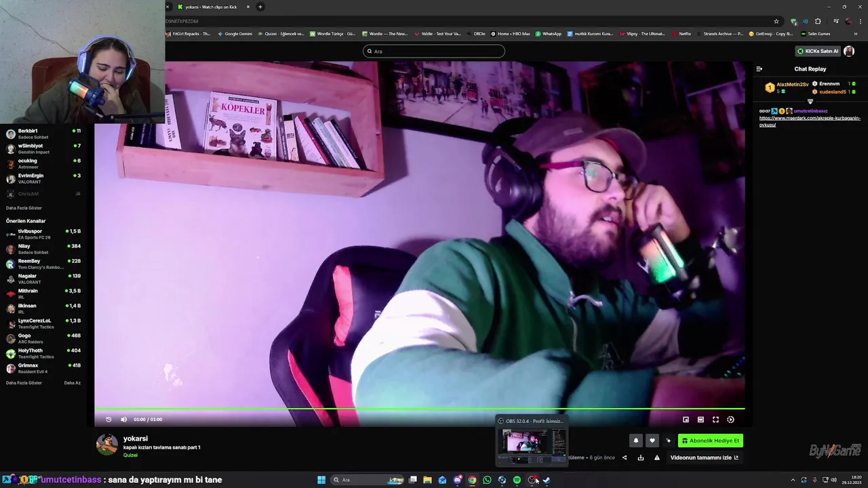The height and width of the screenshot is (488, 868).
Task: Download the clip
Action: coord(641,457)
